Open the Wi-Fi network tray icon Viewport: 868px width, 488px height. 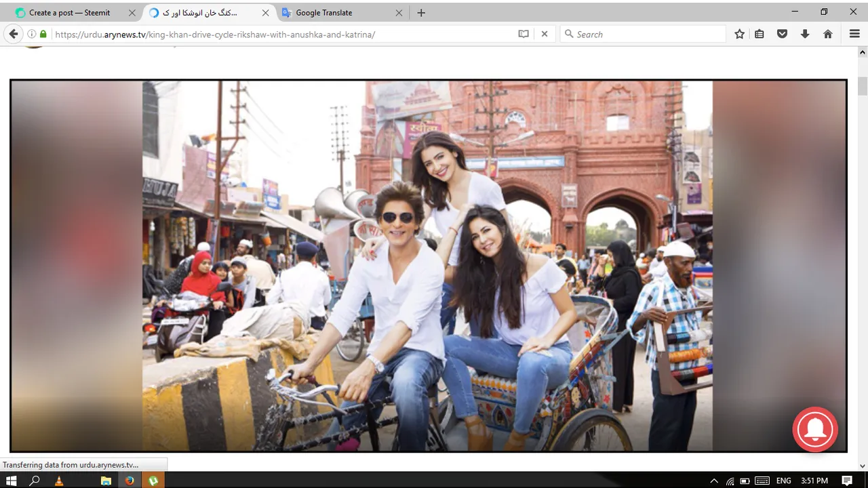tap(730, 481)
